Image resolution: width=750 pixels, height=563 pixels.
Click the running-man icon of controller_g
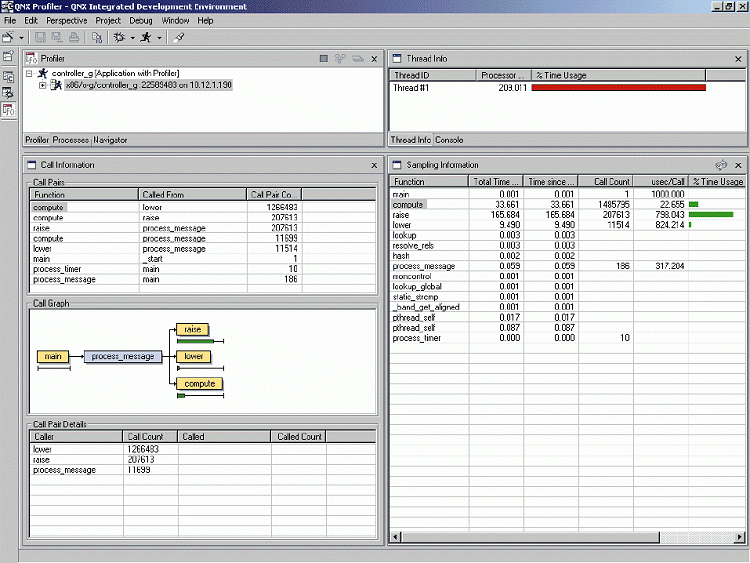click(43, 73)
